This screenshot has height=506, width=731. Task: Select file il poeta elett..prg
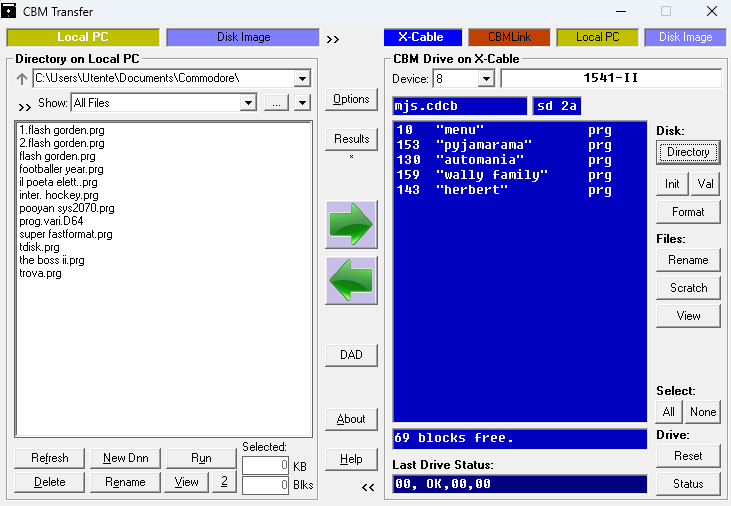58,182
